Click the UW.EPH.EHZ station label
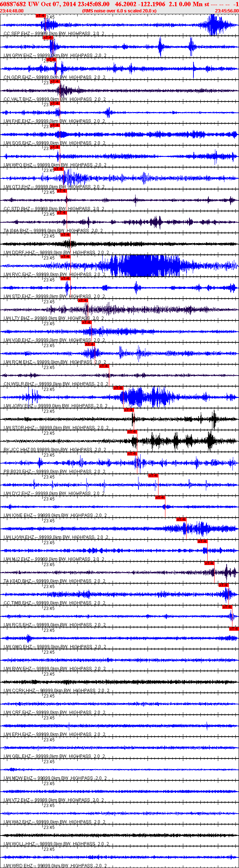The height and width of the screenshot is (868, 239). pyautogui.click(x=55, y=734)
